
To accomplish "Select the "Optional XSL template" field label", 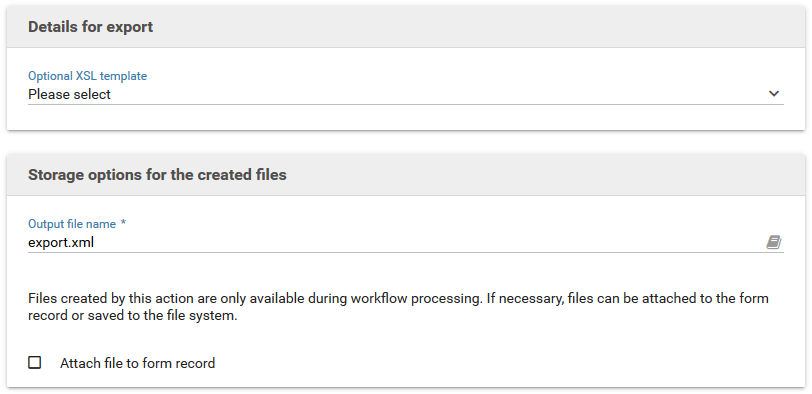I will point(88,76).
